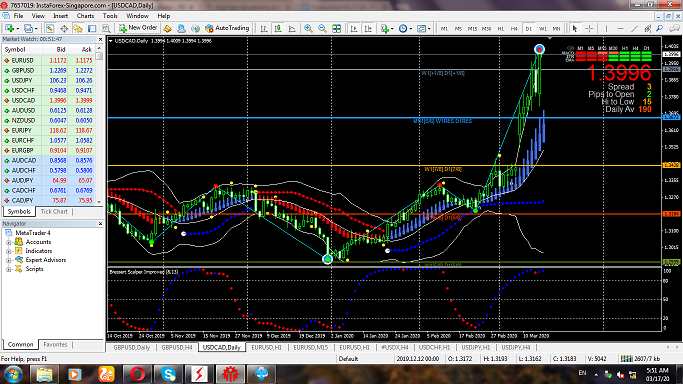683x384 pixels.
Task: Open Opera browser from the taskbar
Action: tap(137, 374)
